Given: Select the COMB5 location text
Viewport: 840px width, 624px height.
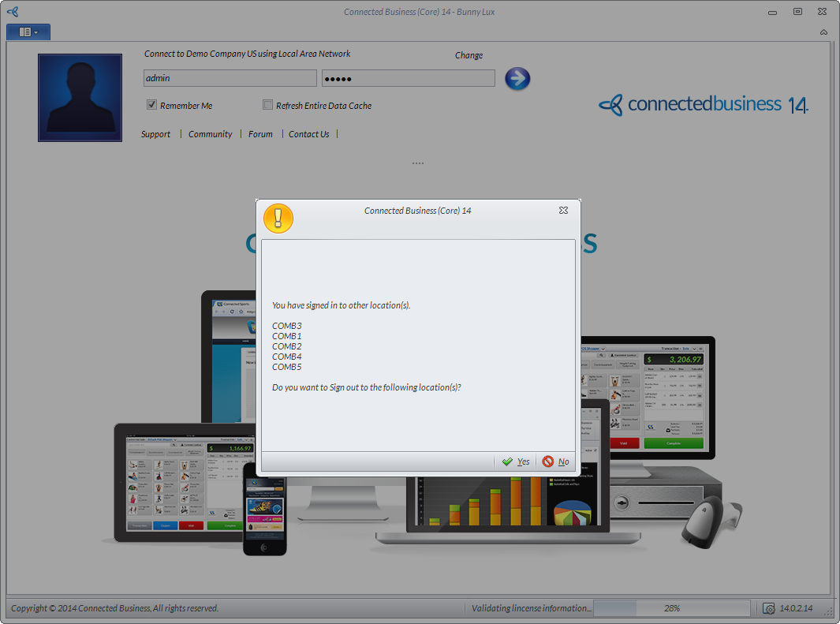Looking at the screenshot, I should pyautogui.click(x=286, y=367).
